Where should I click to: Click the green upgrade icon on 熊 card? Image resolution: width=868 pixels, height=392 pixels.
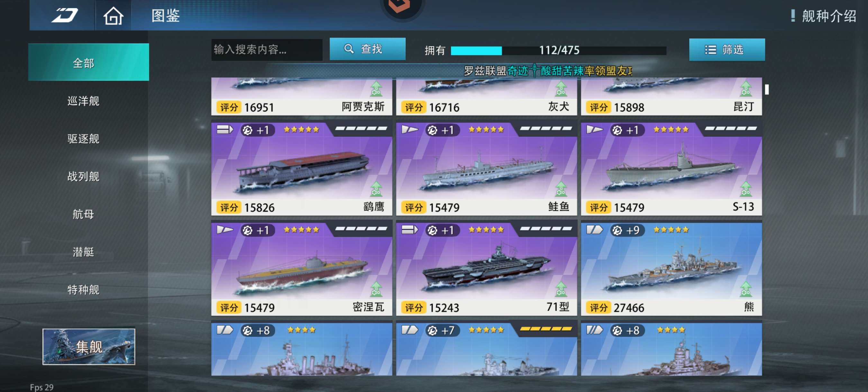coord(746,289)
